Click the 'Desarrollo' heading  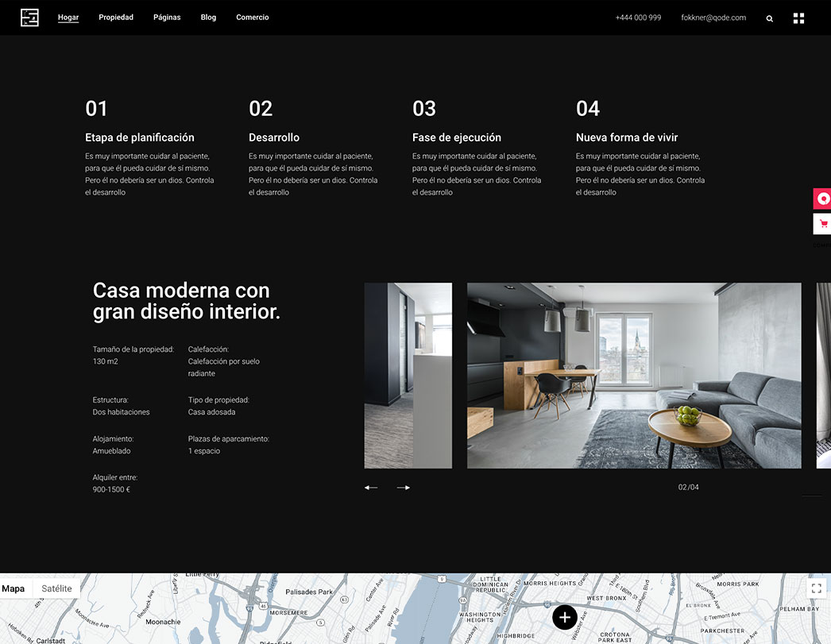pyautogui.click(x=274, y=137)
